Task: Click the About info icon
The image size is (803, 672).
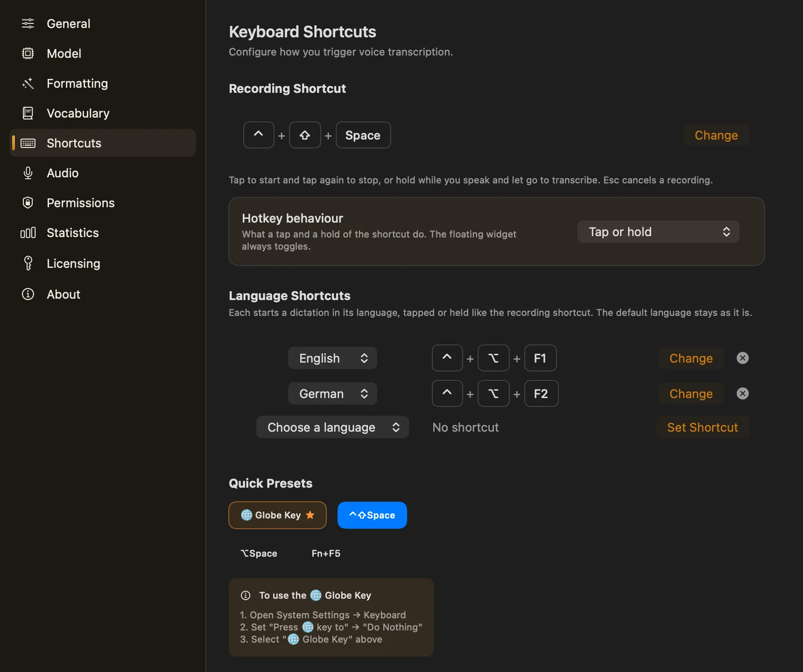Action: point(28,294)
